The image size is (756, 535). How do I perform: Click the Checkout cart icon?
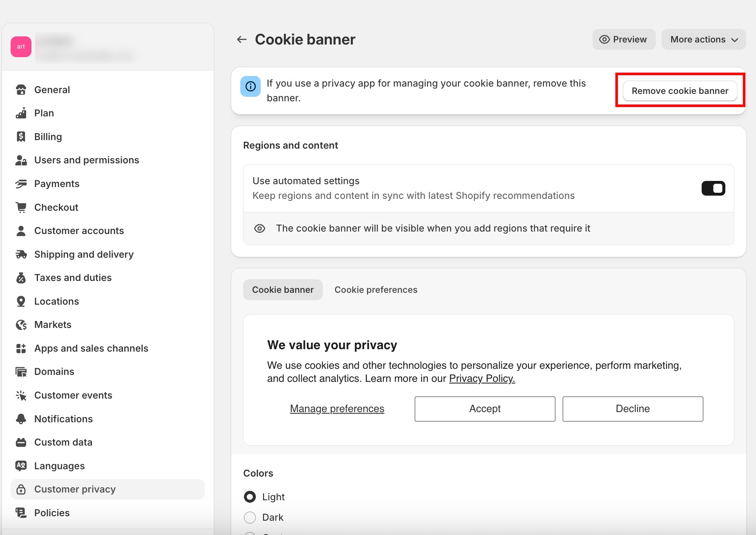point(21,207)
